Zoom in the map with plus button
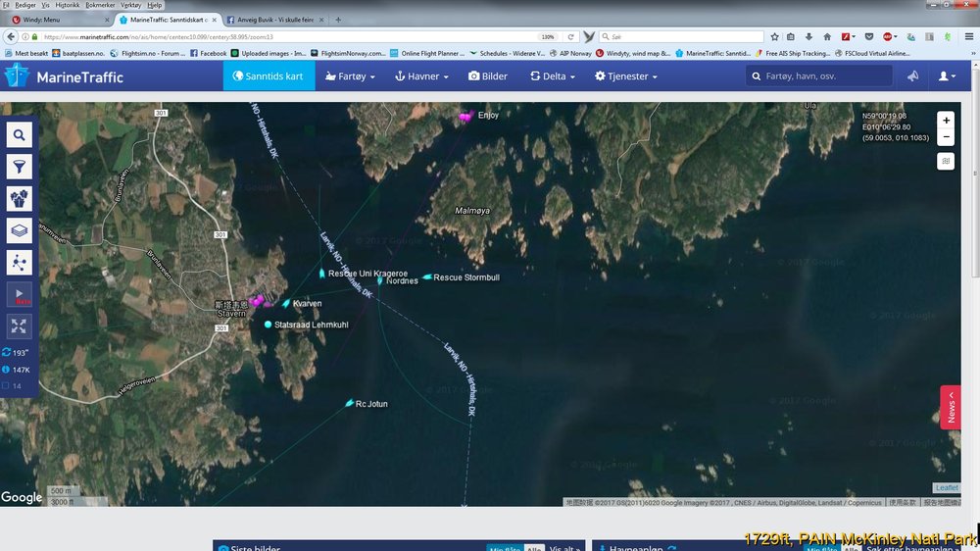This screenshot has height=551, width=980. [946, 120]
